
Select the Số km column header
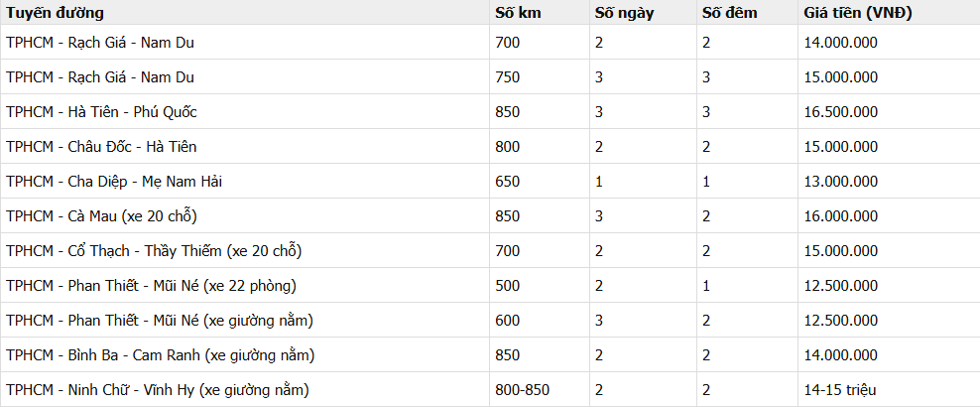[x=518, y=13]
